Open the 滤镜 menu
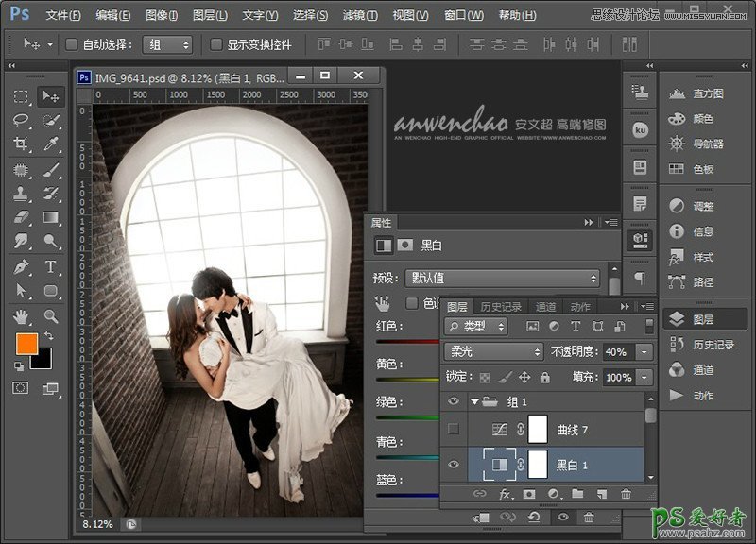The image size is (756, 544). pyautogui.click(x=359, y=16)
